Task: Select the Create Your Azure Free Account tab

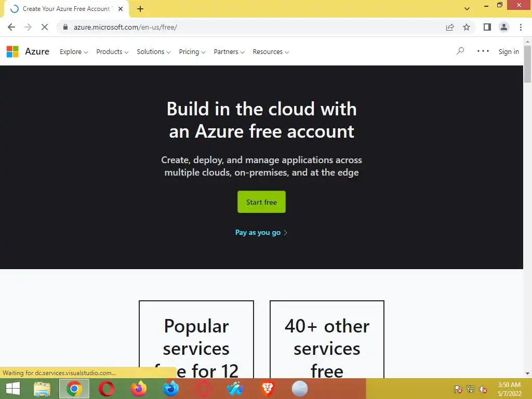Action: coord(66,9)
